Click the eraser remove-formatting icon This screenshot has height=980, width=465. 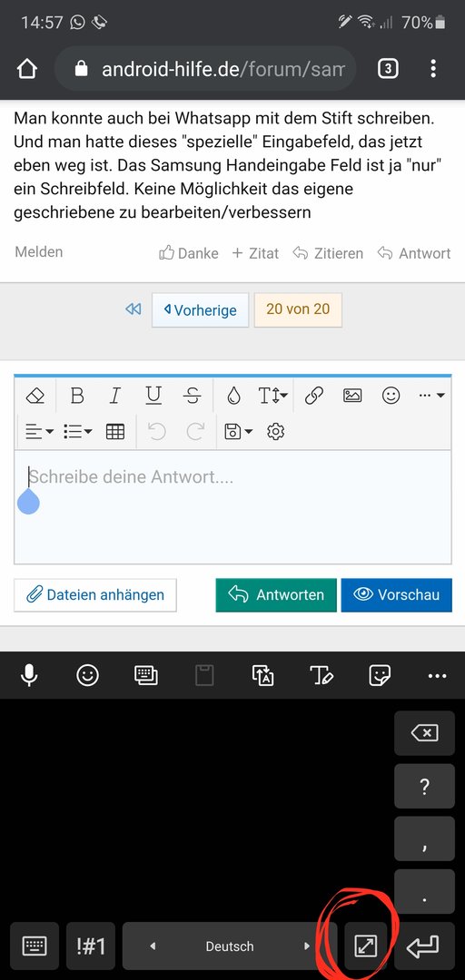point(35,396)
